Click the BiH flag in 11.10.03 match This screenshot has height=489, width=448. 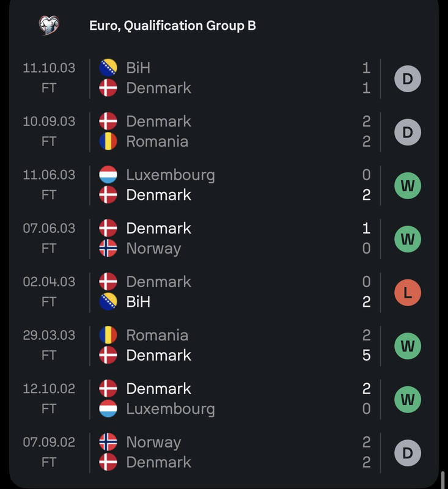[108, 68]
